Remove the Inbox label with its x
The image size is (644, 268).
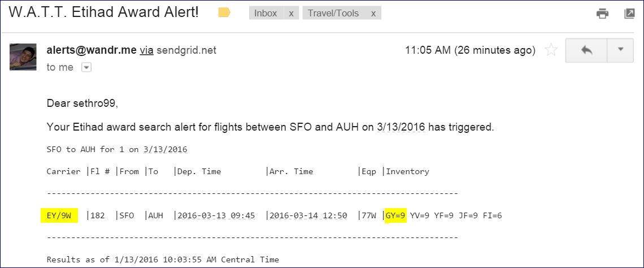(x=291, y=14)
